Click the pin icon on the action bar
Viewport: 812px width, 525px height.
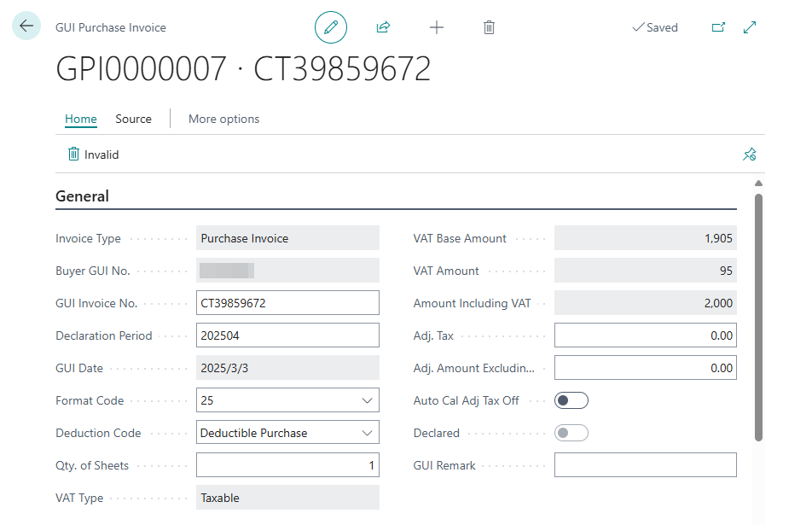[750, 154]
